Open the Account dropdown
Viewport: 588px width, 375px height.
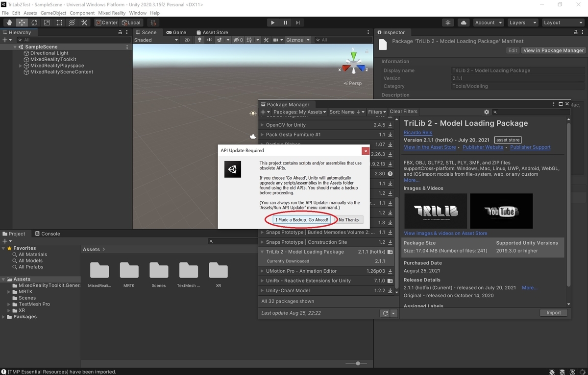489,23
